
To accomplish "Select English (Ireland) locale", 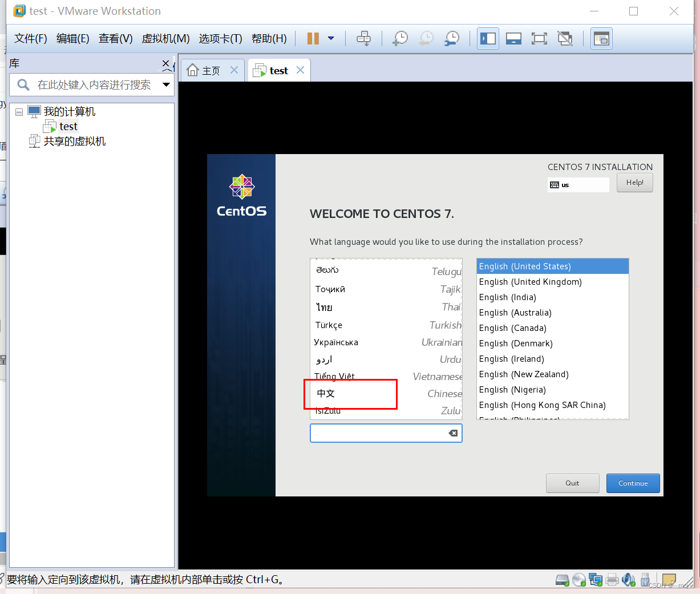I will coord(552,359).
